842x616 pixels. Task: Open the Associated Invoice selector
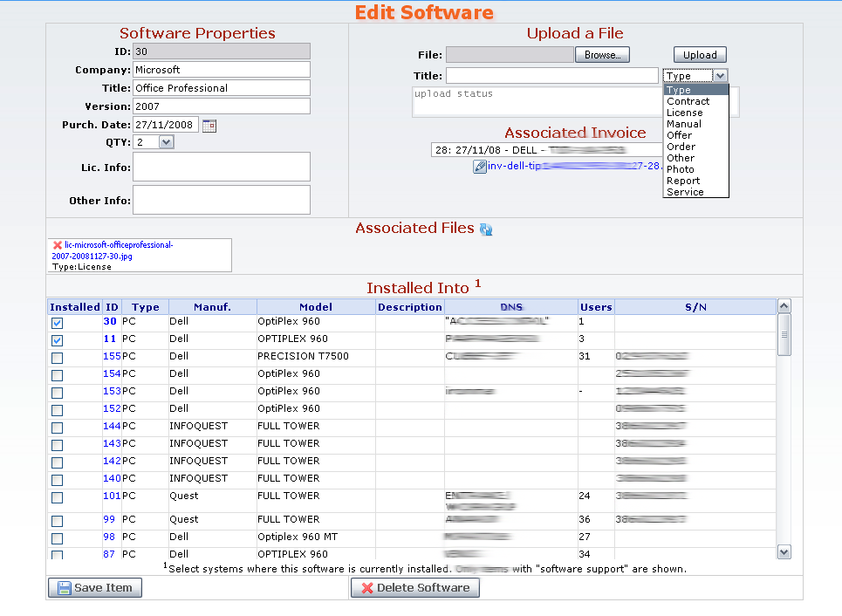547,150
